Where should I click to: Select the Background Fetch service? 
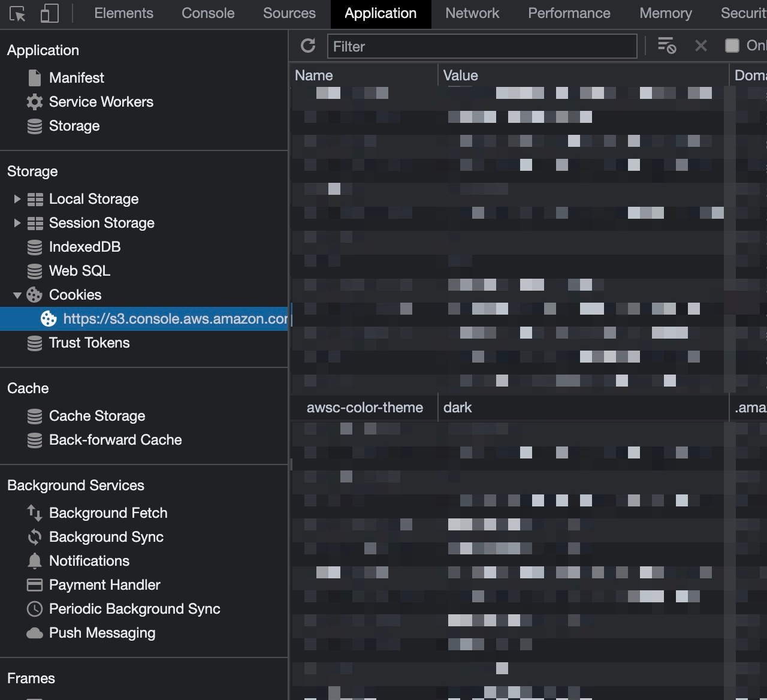(x=108, y=513)
